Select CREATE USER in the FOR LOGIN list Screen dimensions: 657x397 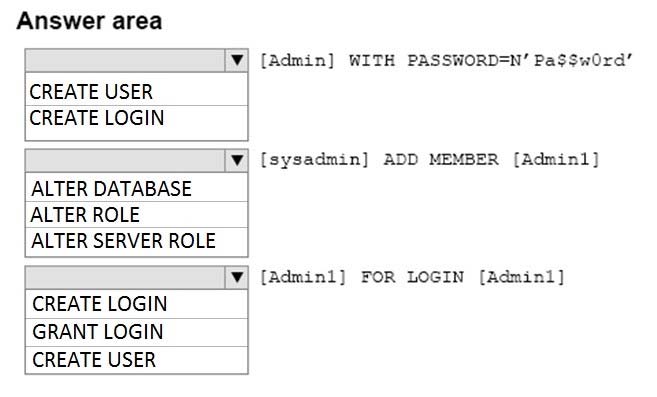pyautogui.click(x=137, y=360)
